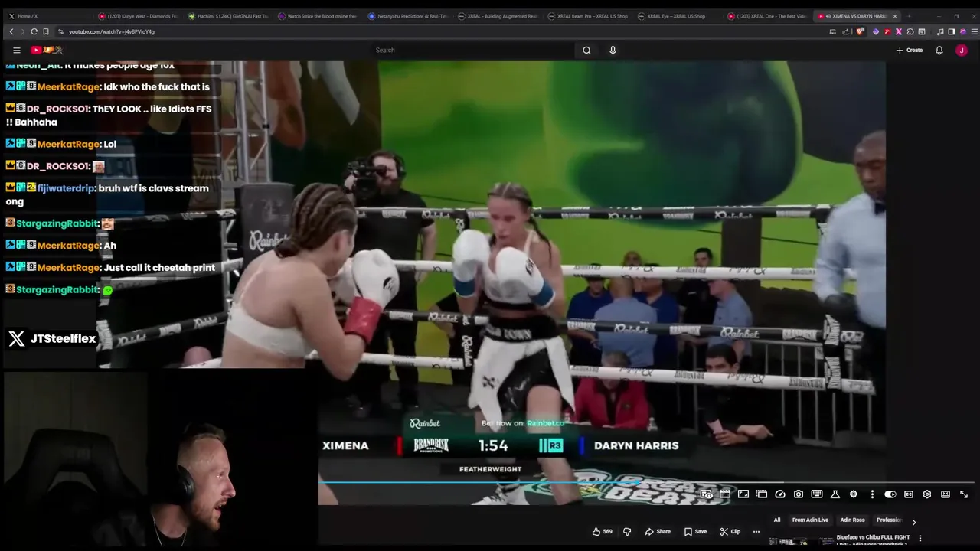Click the Brave Shields lion icon
This screenshot has height=551, width=980.
(x=861, y=31)
